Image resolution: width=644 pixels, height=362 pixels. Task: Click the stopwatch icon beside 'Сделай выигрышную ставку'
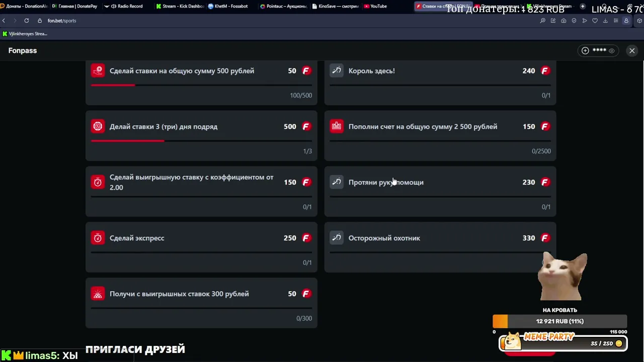point(98,183)
